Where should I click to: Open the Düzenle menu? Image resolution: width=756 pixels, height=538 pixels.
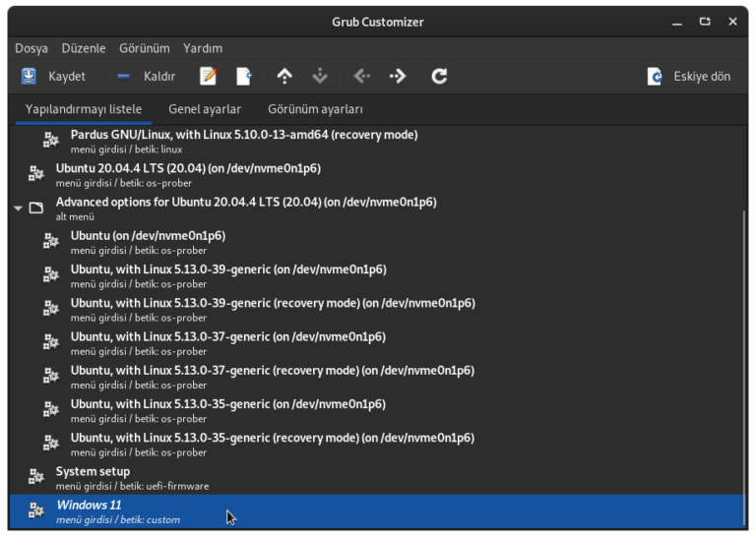point(83,48)
